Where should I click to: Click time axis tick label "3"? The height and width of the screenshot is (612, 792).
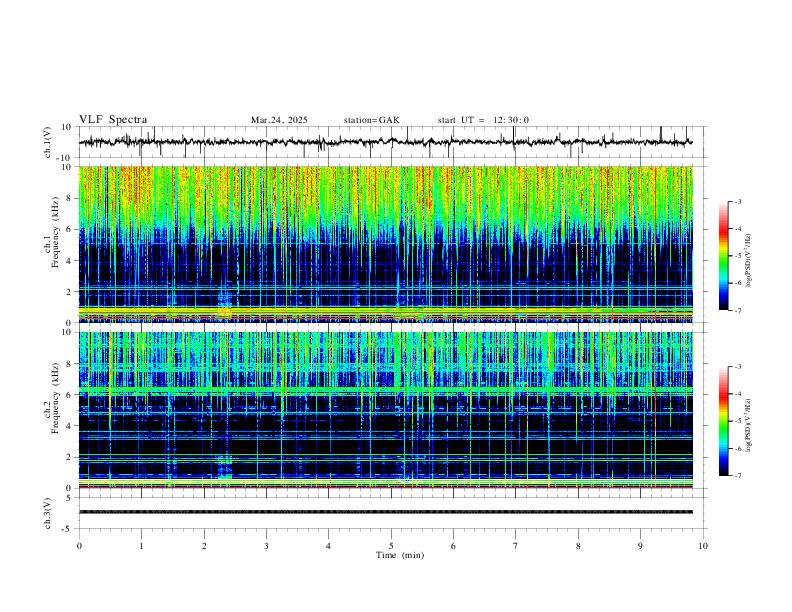click(x=266, y=546)
